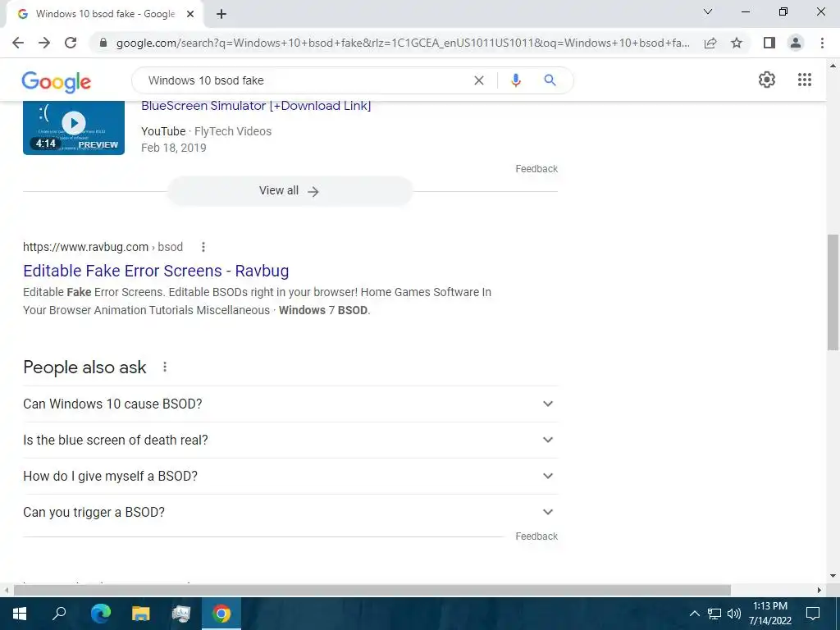This screenshot has width=840, height=630.
Task: Open the Chrome side panel
Action: point(769,43)
